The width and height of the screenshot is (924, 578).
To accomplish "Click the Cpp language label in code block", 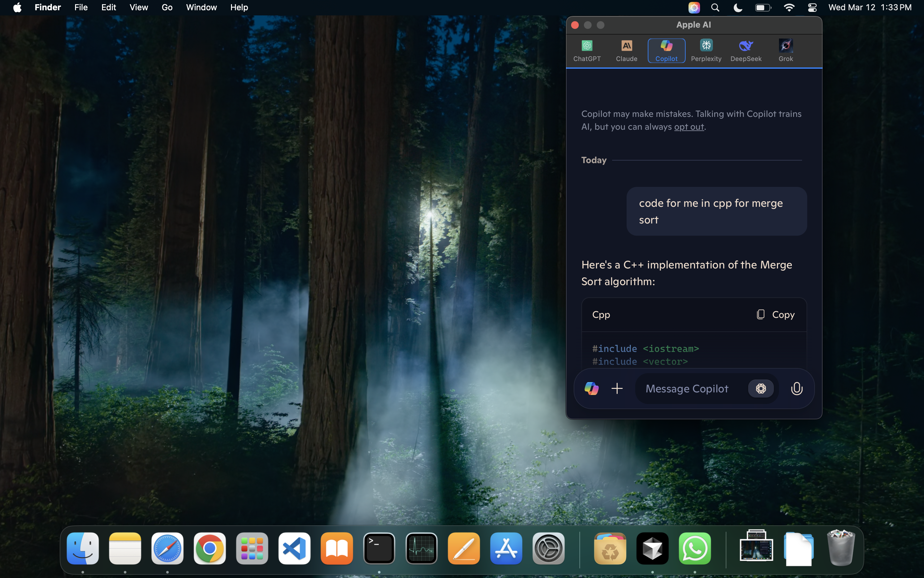I will point(601,315).
